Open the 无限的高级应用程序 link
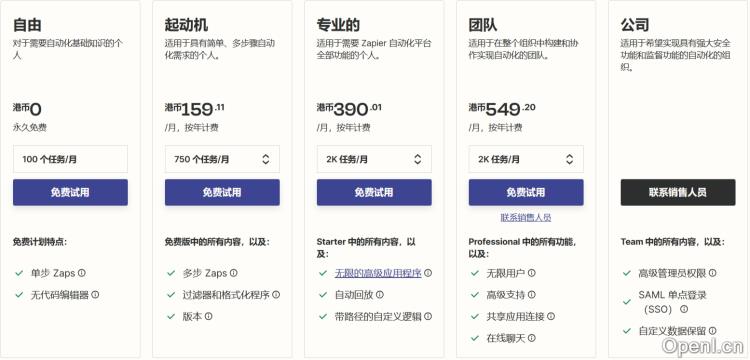Viewport: 750px width, 360px height. point(378,273)
